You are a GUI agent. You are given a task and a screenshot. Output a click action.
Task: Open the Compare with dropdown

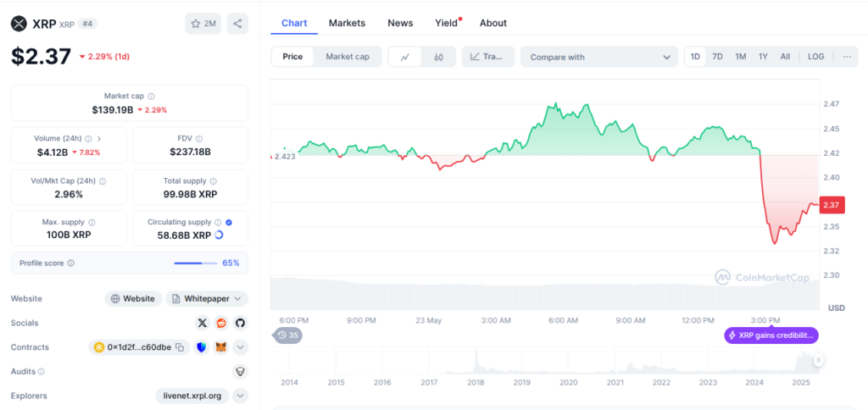(599, 57)
